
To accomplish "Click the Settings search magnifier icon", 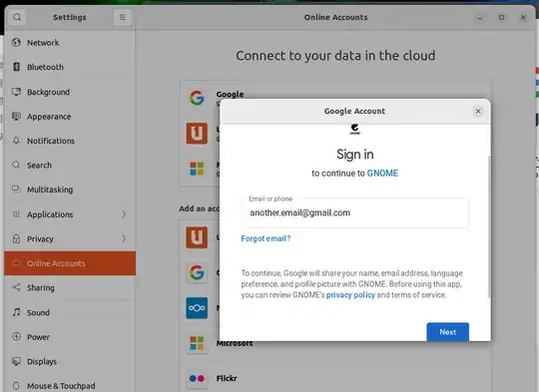I will (x=17, y=17).
